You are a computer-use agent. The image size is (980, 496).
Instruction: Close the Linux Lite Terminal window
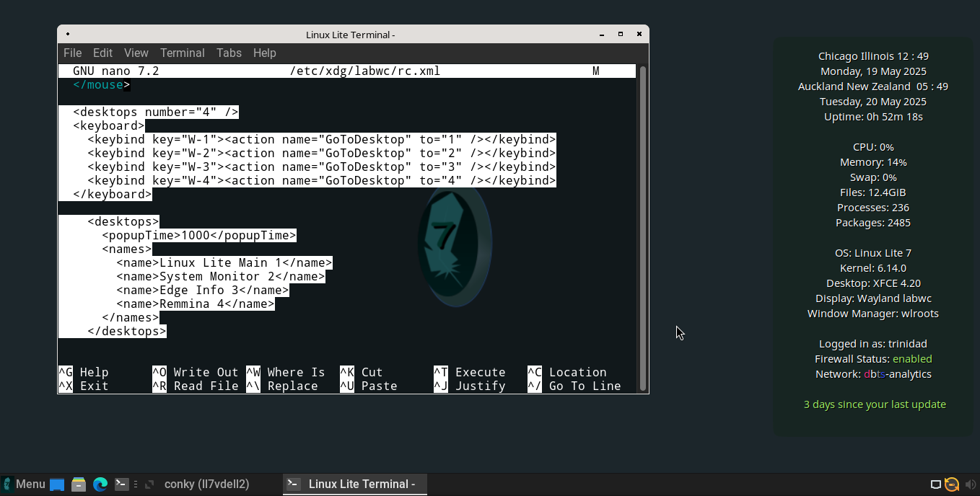(639, 34)
